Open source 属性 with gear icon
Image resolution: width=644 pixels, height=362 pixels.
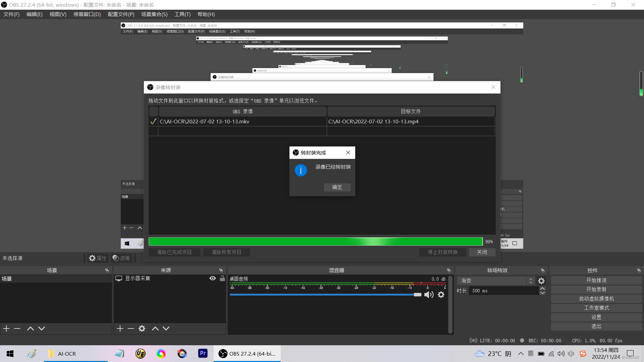click(97, 258)
